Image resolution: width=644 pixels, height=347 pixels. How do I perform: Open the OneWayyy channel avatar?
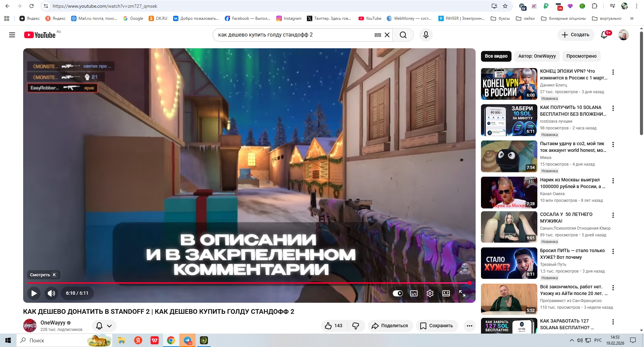point(30,326)
